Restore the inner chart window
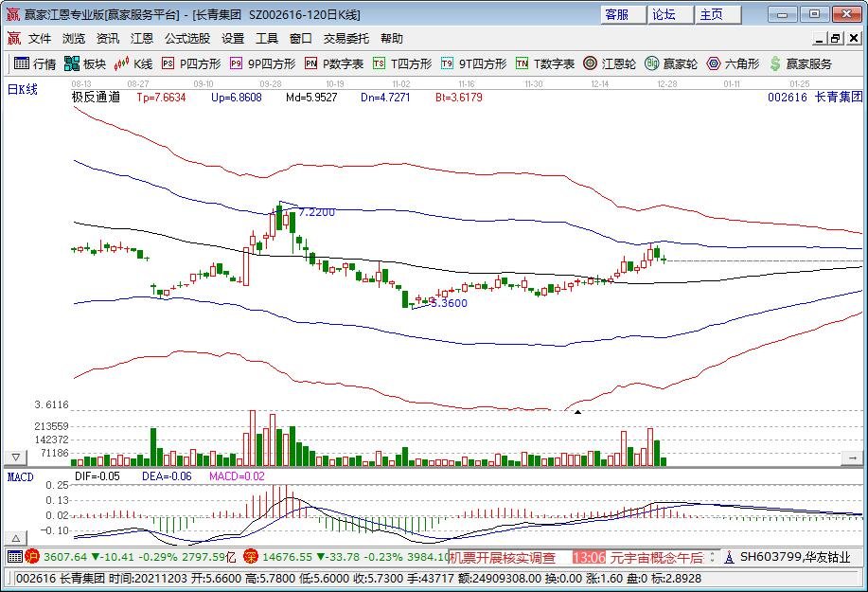The width and height of the screenshot is (868, 592). [x=836, y=38]
